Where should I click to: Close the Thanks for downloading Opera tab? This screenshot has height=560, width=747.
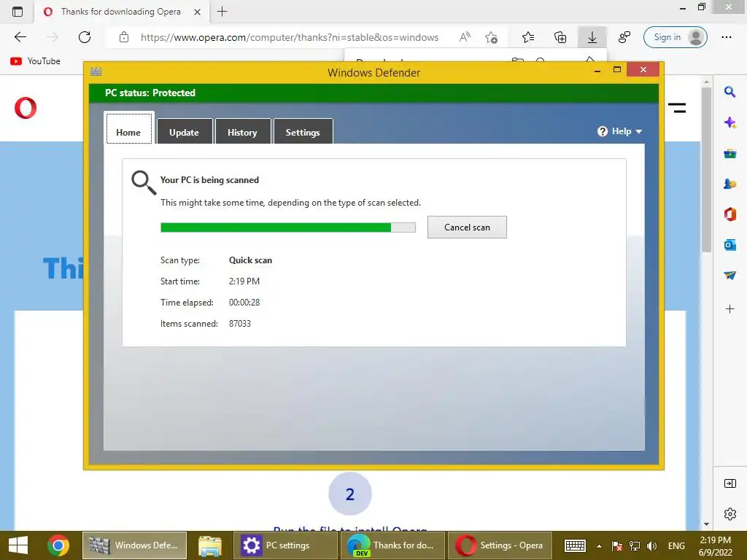197,12
